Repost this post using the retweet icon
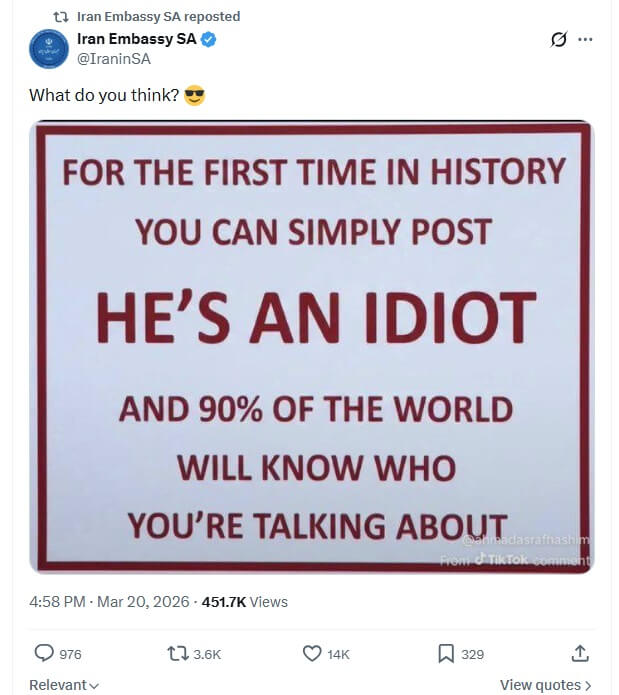This screenshot has height=695, width=619. point(176,653)
